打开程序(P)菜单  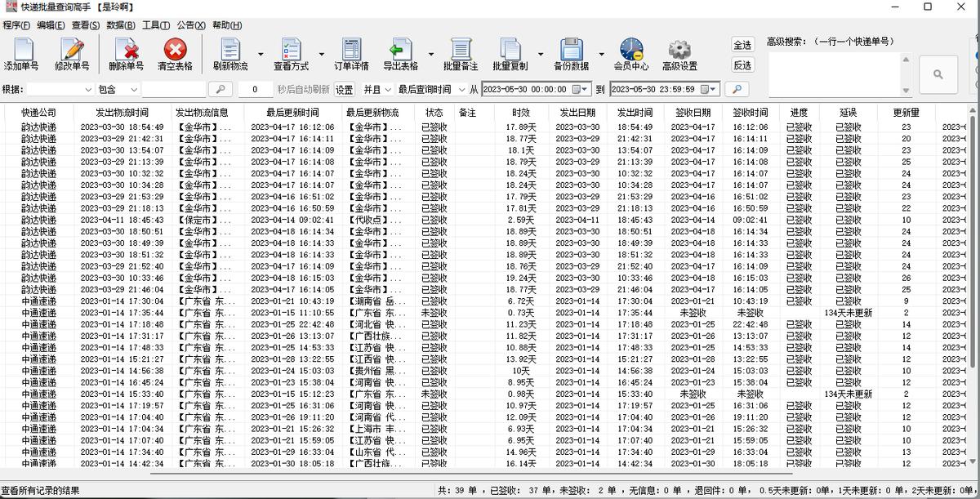coord(17,25)
